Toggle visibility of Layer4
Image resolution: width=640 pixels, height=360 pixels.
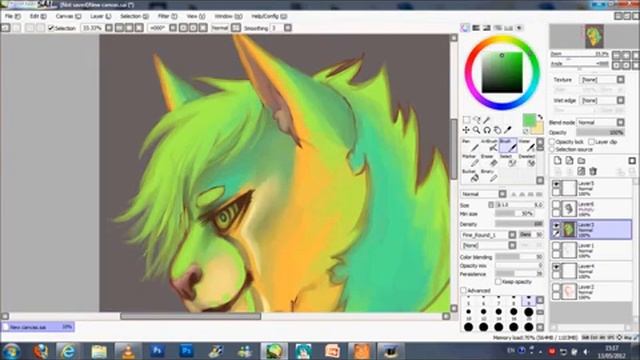[556, 267]
